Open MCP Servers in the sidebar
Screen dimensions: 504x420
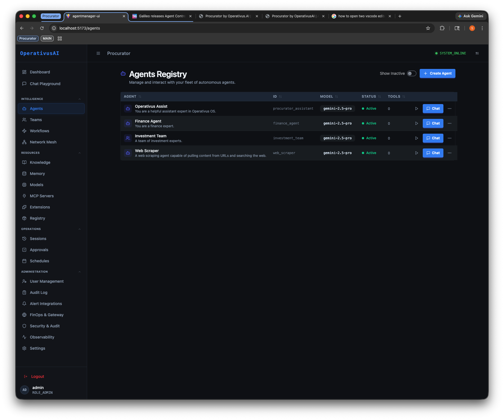51,196
